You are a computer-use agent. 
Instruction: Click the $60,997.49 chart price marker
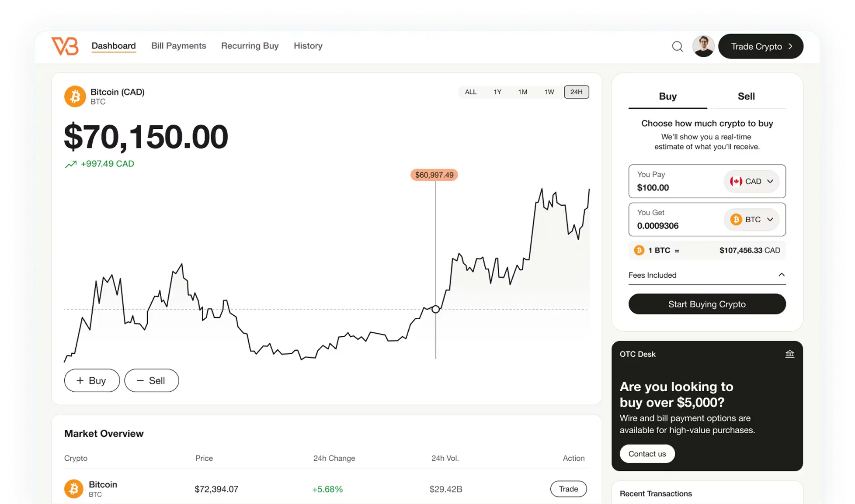434,175
